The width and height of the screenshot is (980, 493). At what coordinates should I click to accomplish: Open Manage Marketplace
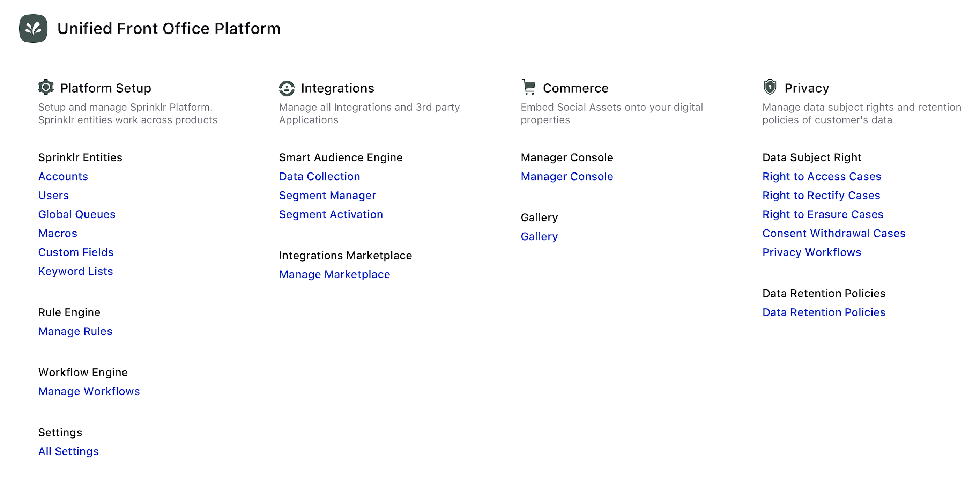point(334,274)
